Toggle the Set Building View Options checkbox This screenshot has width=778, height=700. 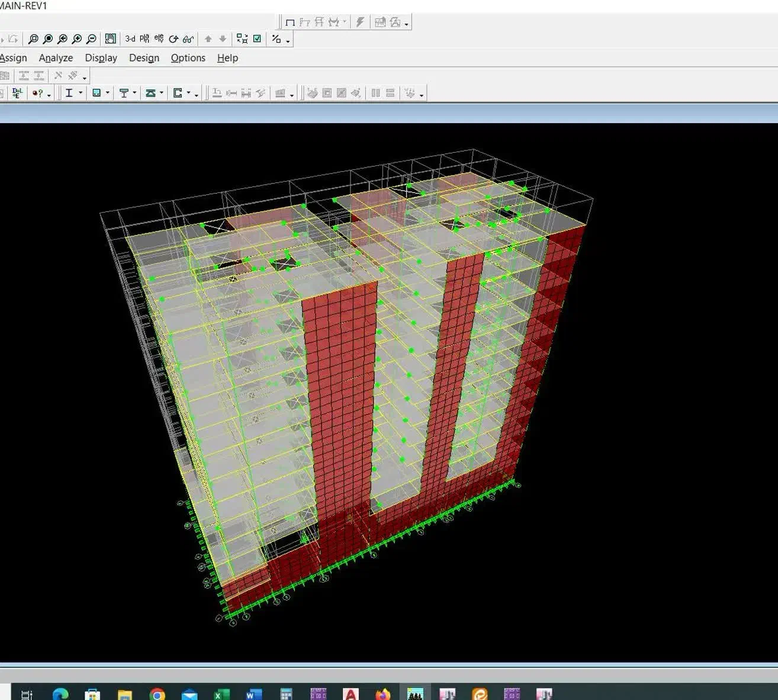[x=257, y=39]
